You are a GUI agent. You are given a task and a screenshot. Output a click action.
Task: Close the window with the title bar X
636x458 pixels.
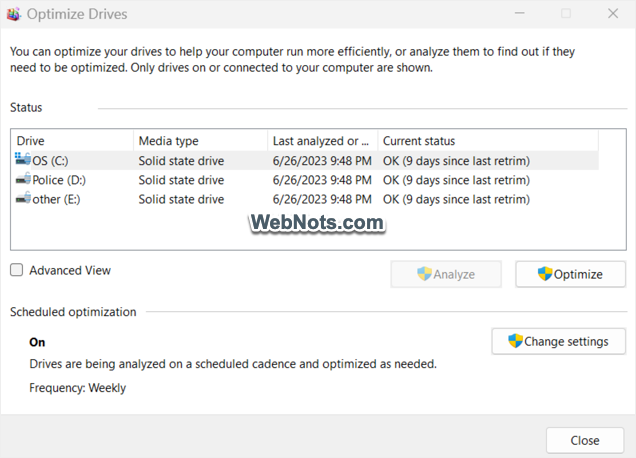[x=613, y=13]
